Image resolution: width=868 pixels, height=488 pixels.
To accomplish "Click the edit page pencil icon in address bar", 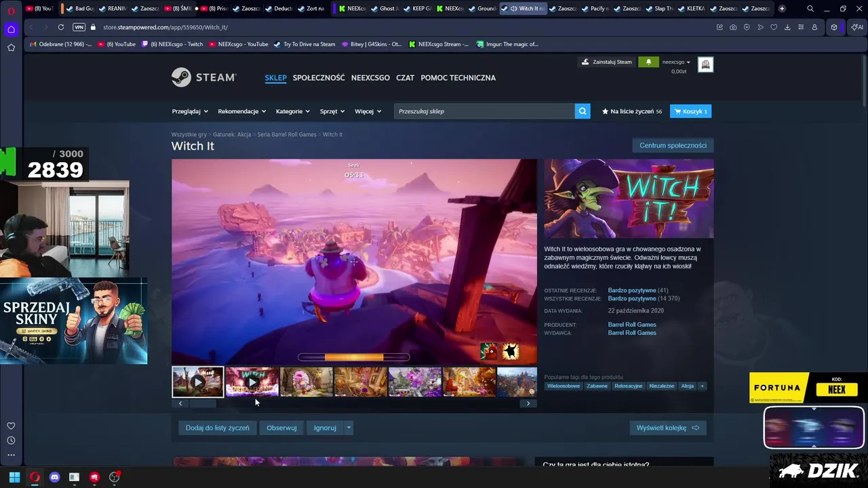I will click(719, 27).
